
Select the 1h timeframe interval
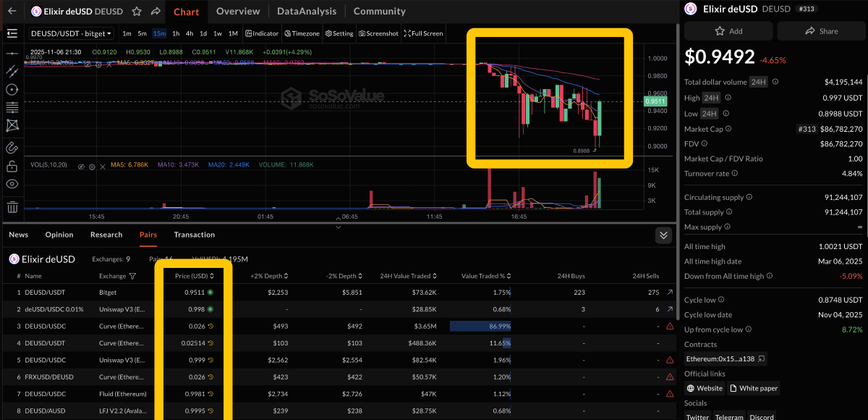(176, 33)
